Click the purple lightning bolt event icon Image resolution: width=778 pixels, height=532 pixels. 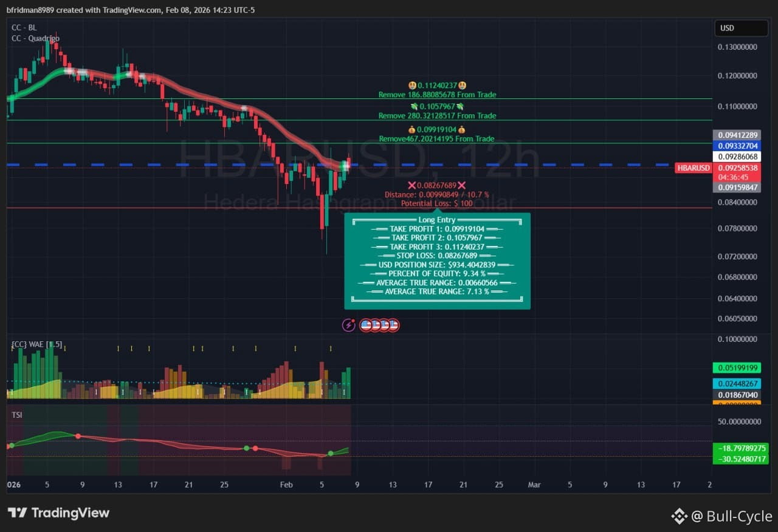[349, 325]
